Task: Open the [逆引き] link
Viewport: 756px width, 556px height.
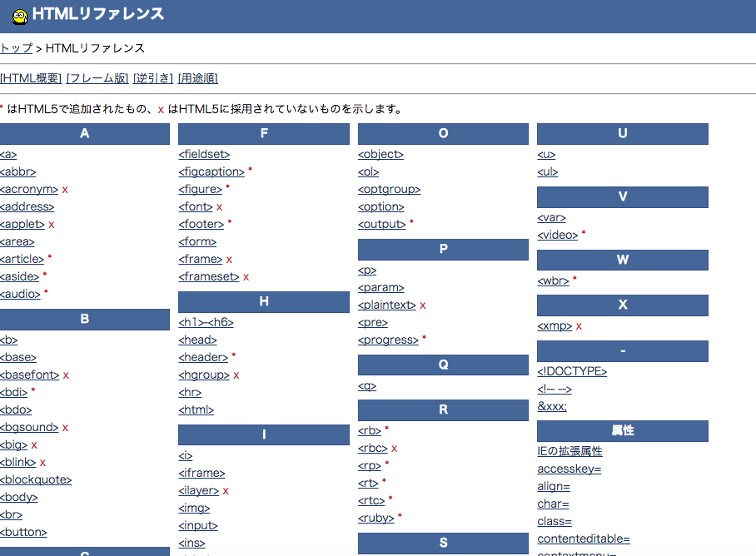Action: pos(153,78)
